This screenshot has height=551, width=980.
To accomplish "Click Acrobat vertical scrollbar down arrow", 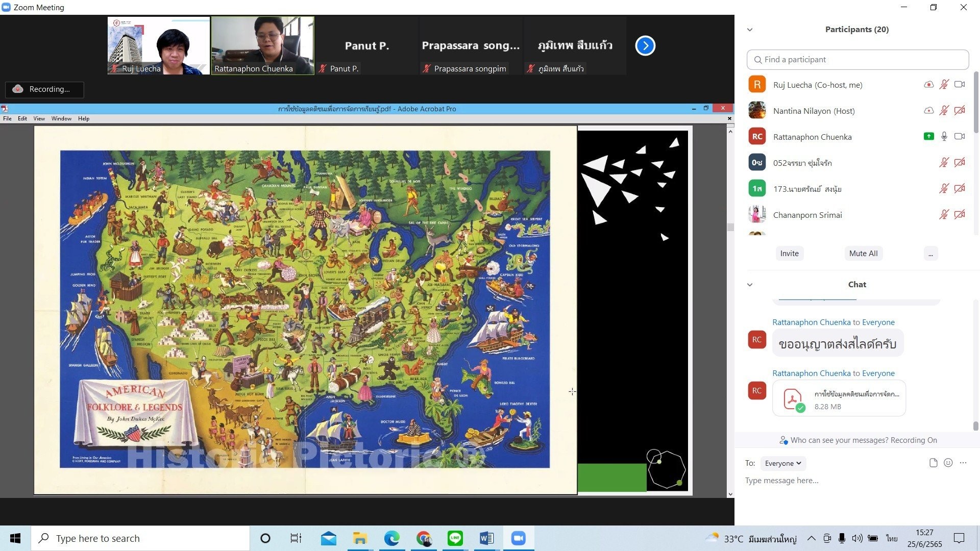I will tap(730, 494).
